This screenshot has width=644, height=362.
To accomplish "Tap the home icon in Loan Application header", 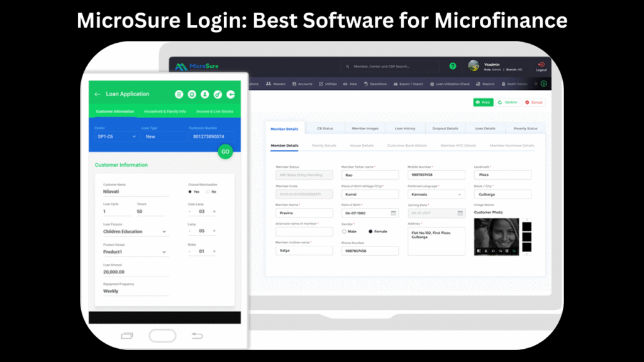I will pyautogui.click(x=192, y=94).
